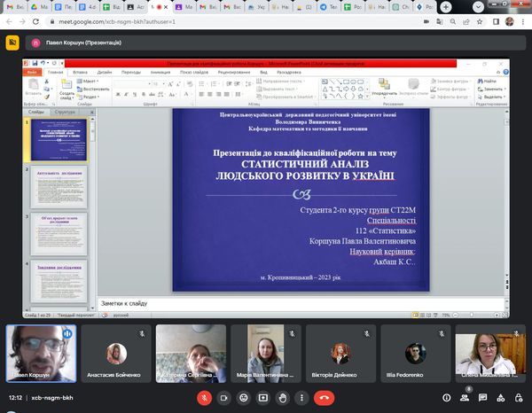Open the emoji reactions panel

click(x=243, y=398)
